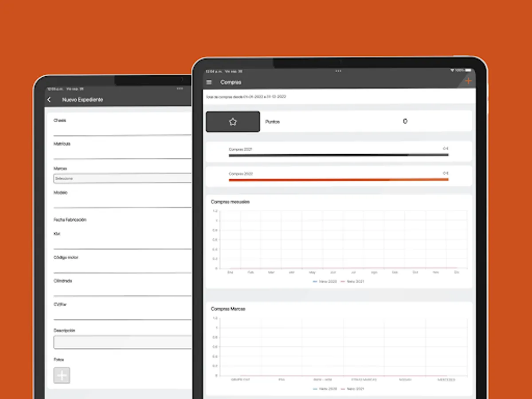532x399 pixels.
Task: Focus the Modelo input field
Action: tap(122, 203)
